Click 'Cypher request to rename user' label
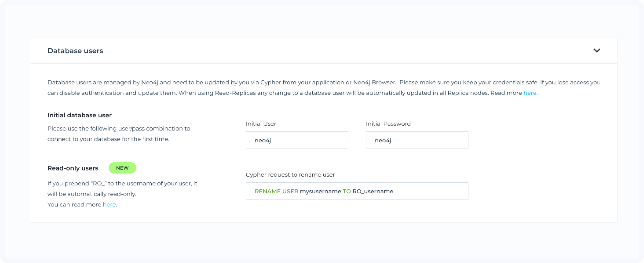 [x=290, y=175]
